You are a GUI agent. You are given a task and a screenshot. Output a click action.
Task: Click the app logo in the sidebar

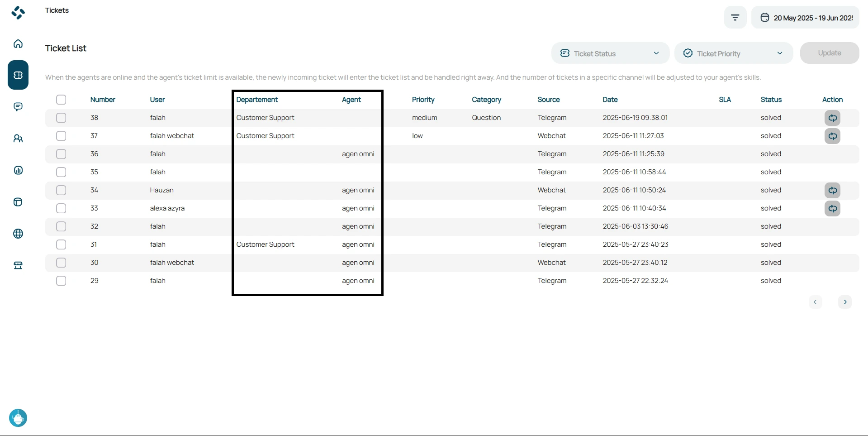18,13
